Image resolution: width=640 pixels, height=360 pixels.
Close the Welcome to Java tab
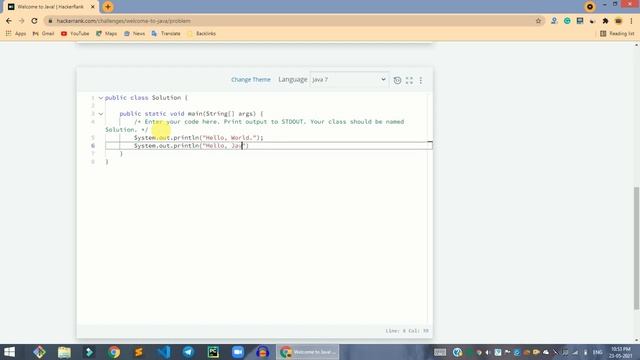pos(93,7)
